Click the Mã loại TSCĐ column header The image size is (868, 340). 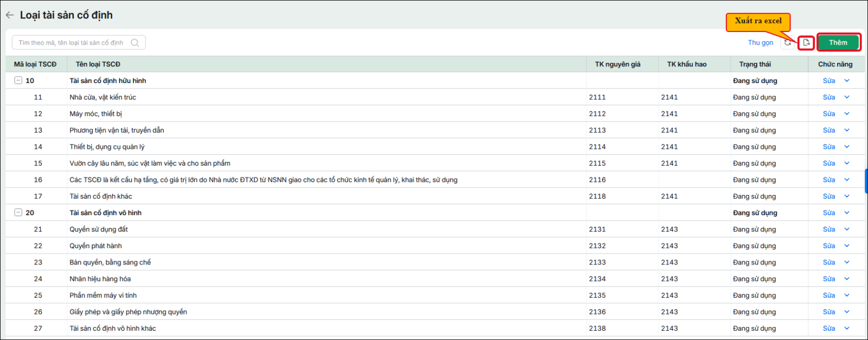click(x=35, y=64)
